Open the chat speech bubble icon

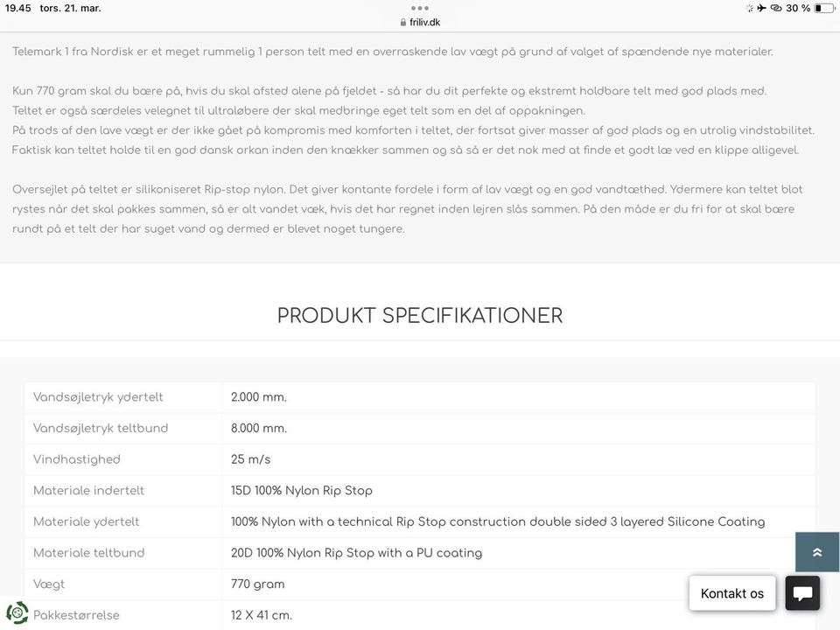802,593
